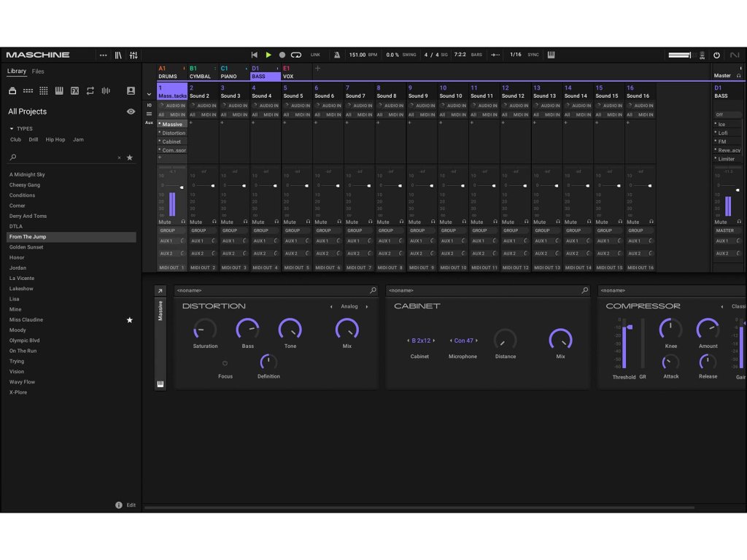Click the headphone cue icon on Sound 2
This screenshot has height=560, width=747.
[x=214, y=222]
